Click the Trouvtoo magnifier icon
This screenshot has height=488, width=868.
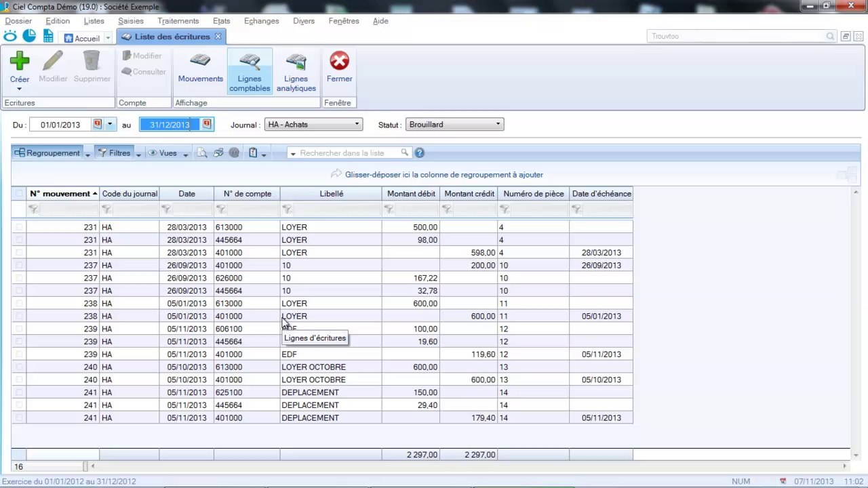tap(831, 37)
